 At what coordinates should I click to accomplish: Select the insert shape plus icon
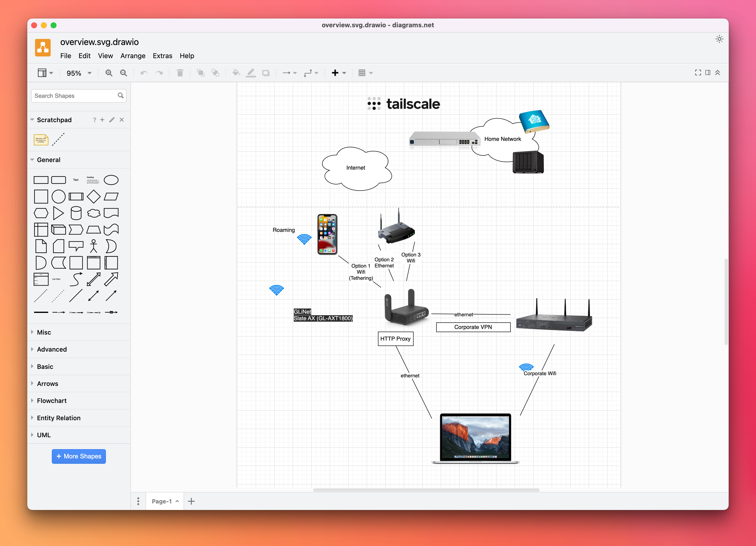point(335,73)
